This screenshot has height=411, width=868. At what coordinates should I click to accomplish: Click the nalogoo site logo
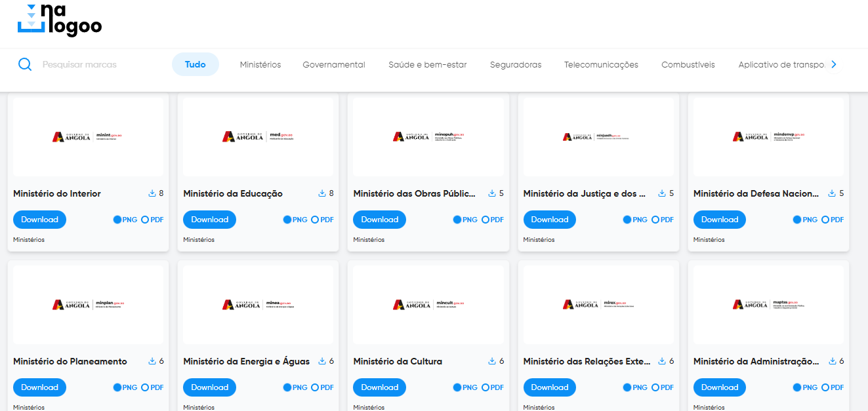[x=59, y=20]
